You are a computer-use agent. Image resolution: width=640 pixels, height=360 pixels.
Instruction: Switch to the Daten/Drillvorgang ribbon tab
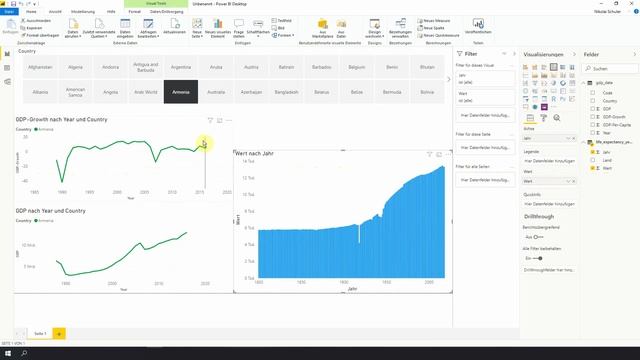167,12
